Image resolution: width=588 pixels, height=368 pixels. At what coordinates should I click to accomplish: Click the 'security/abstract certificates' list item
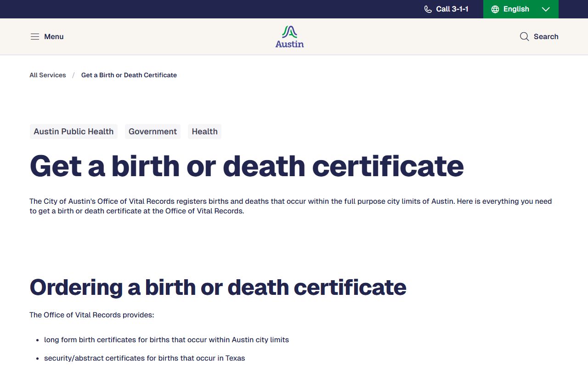pos(145,358)
